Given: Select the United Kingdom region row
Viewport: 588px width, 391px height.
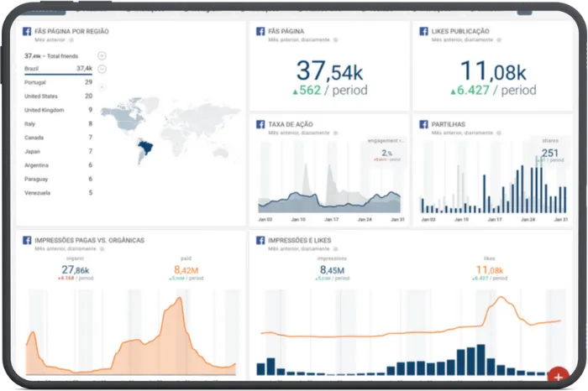Looking at the screenshot, I should (x=58, y=110).
